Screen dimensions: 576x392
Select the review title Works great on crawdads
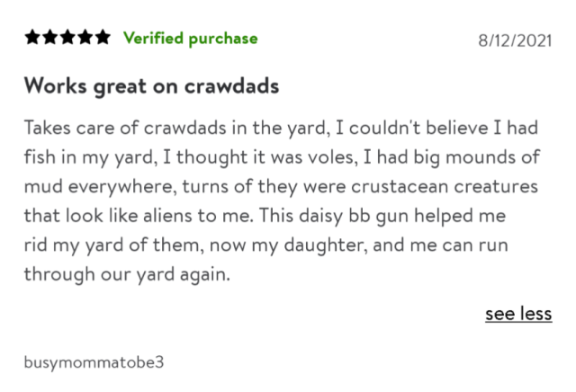click(151, 86)
